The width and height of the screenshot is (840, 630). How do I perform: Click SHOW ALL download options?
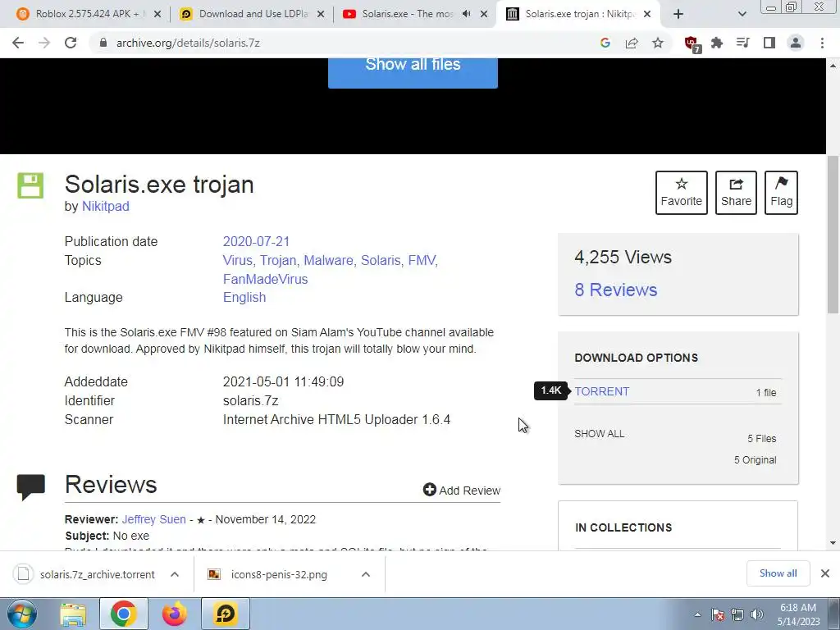(x=599, y=434)
